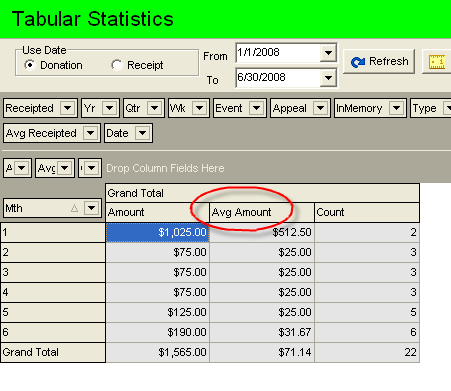Open the Event filter field dropdown
Image resolution: width=451 pixels, height=391 pixels.
[256, 108]
